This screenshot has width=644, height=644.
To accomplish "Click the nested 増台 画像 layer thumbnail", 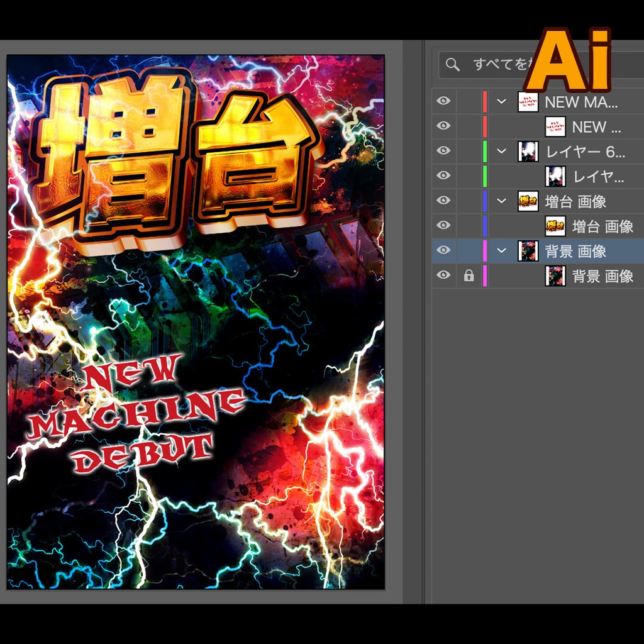I will (554, 226).
